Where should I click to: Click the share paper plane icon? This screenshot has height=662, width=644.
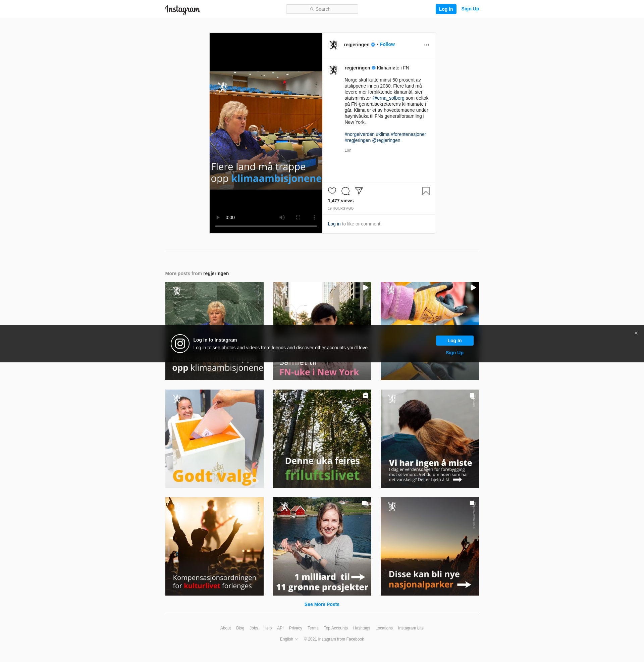pos(359,191)
